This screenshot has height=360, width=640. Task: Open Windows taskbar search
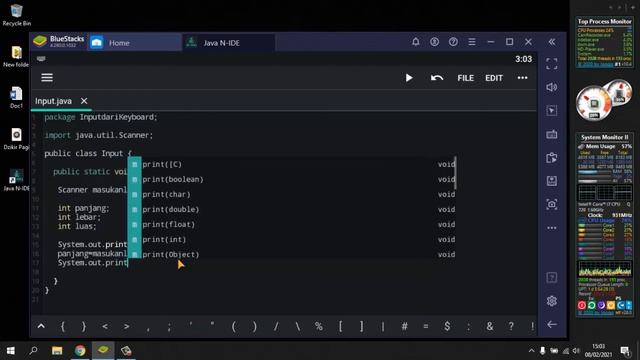click(x=33, y=351)
